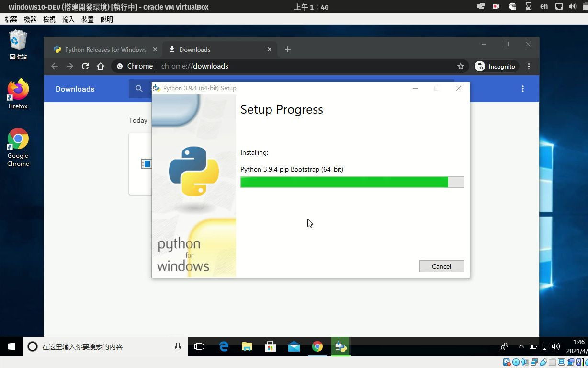588x368 pixels.
Task: Open the Downloads page more-actions menu
Action: click(523, 89)
